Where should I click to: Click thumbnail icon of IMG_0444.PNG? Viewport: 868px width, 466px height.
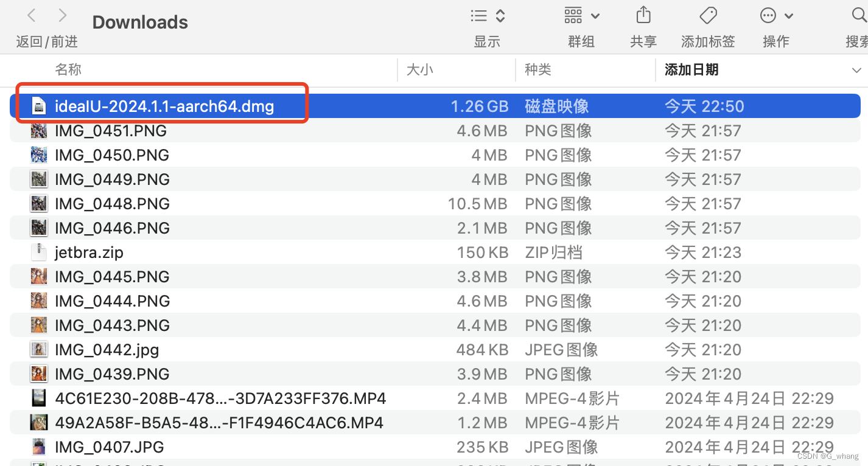[38, 301]
